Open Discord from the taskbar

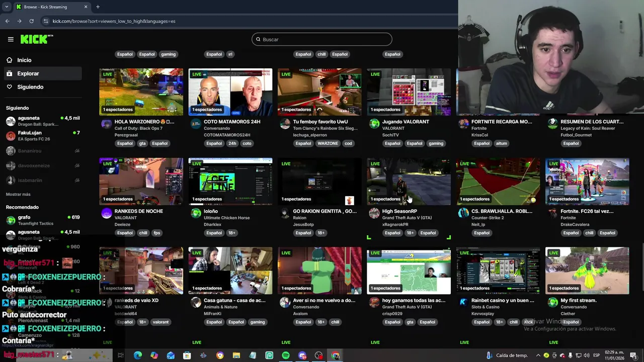[302, 355]
